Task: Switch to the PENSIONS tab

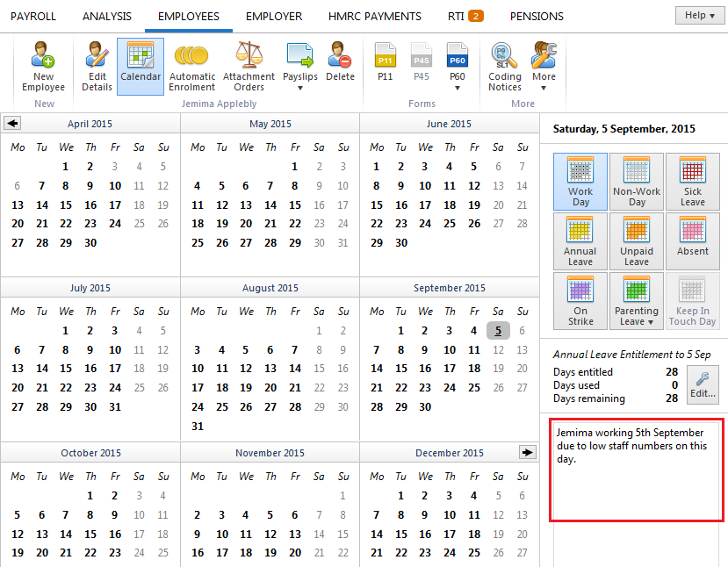Action: tap(537, 17)
